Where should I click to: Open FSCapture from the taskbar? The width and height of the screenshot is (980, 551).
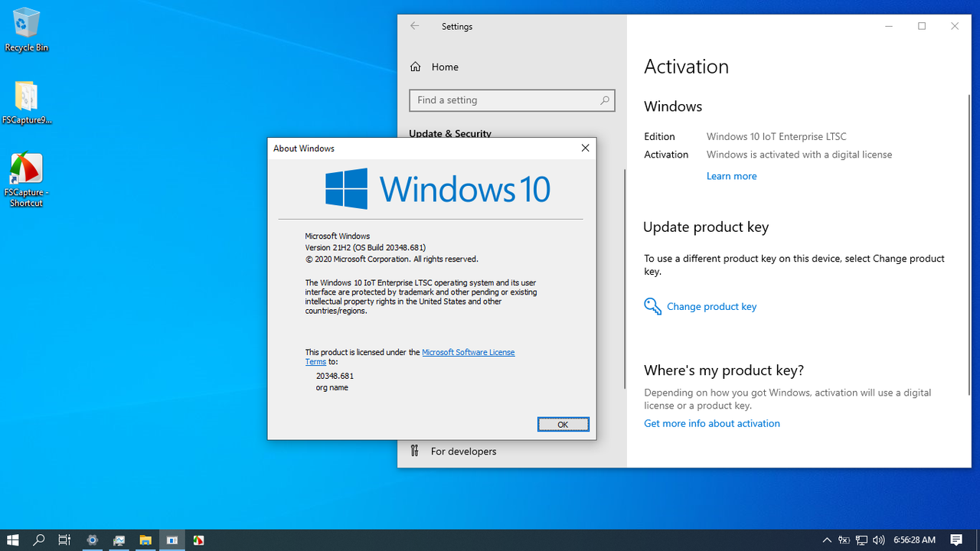tap(199, 540)
